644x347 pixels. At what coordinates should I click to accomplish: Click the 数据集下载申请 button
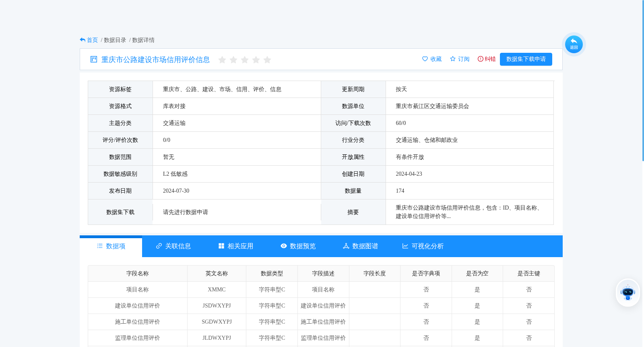coord(526,59)
